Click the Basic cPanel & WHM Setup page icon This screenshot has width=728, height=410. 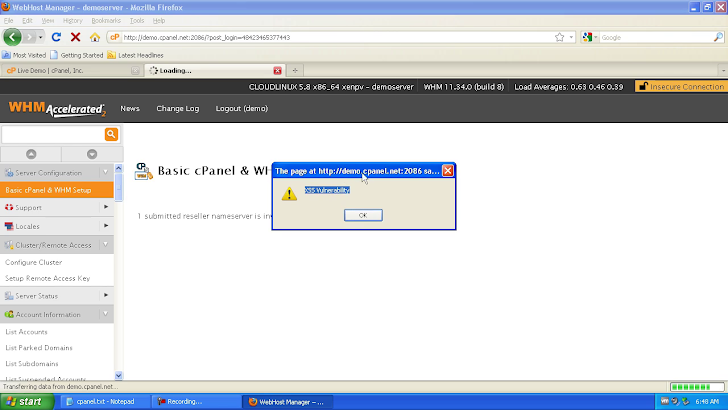pyautogui.click(x=143, y=171)
